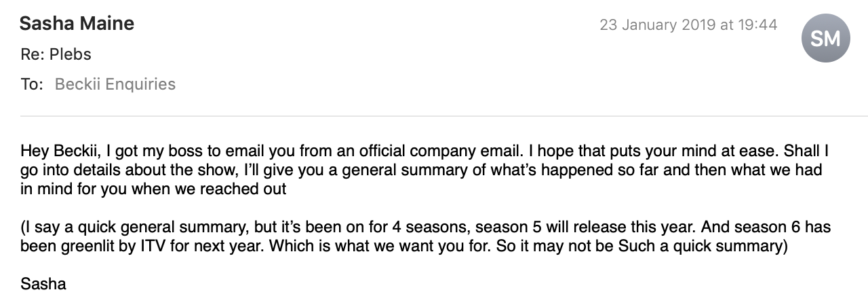Click the Sasha signature at the bottom
Viewport: 868px width, 307px height.
(x=43, y=284)
